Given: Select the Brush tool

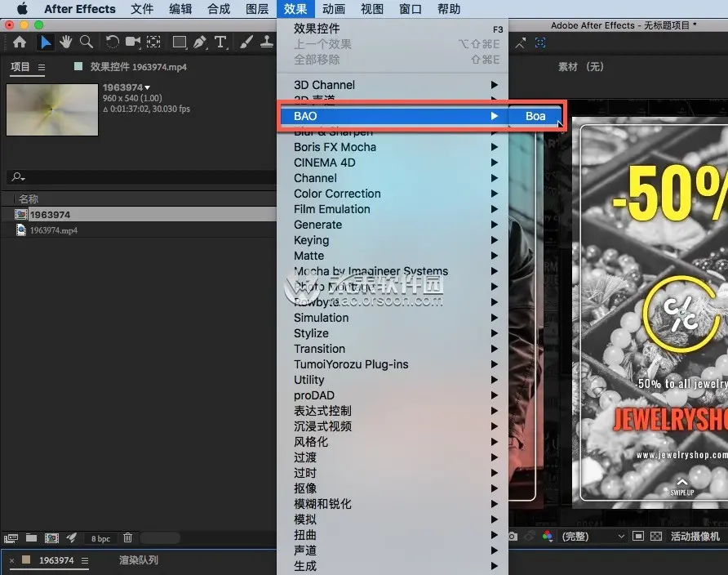Looking at the screenshot, I should click(x=246, y=42).
